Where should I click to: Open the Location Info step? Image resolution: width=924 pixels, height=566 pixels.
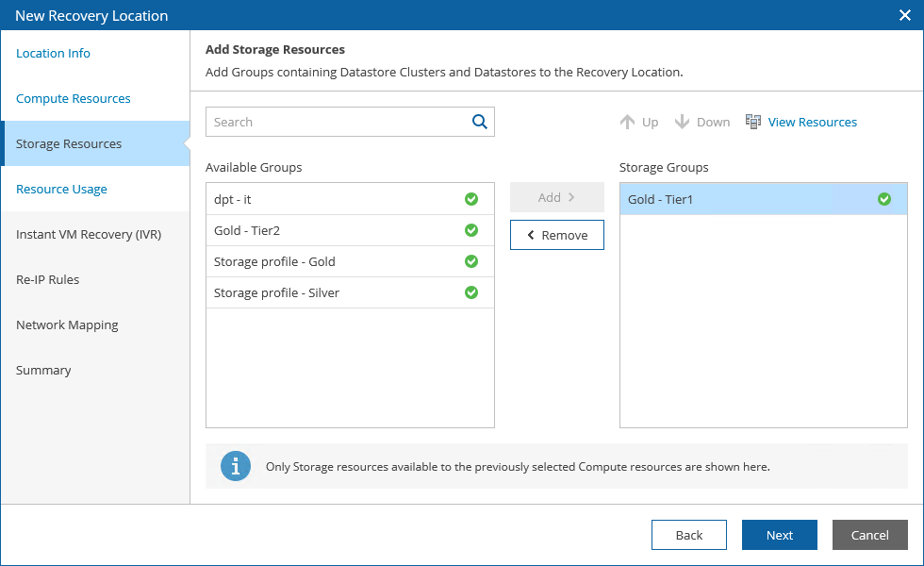coord(54,54)
